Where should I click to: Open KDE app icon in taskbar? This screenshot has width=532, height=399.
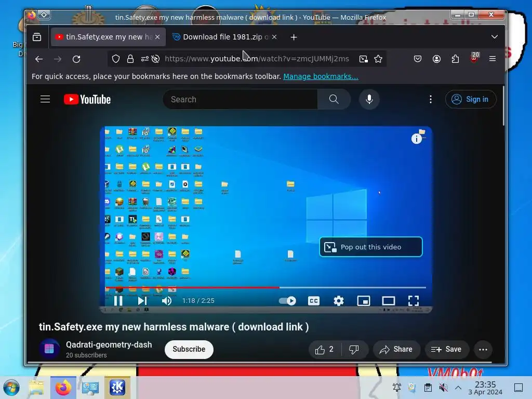point(117,388)
